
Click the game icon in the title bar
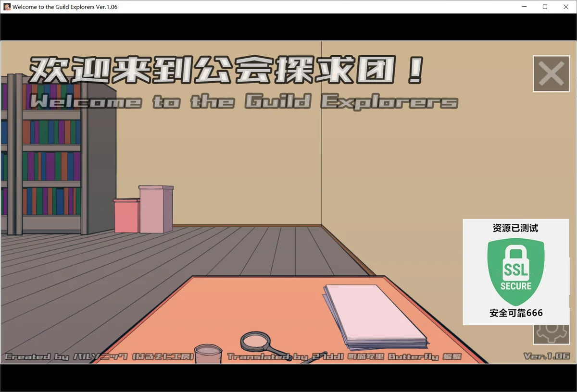[x=7, y=7]
